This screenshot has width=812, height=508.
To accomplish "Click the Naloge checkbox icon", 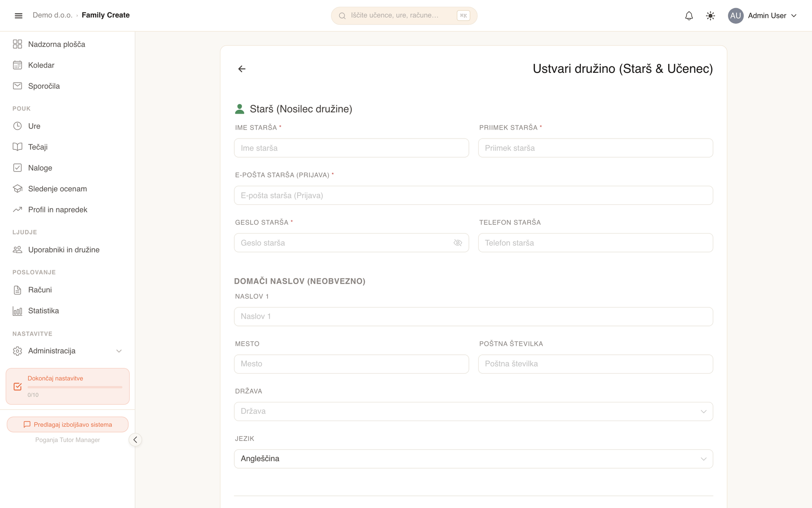I will (17, 168).
